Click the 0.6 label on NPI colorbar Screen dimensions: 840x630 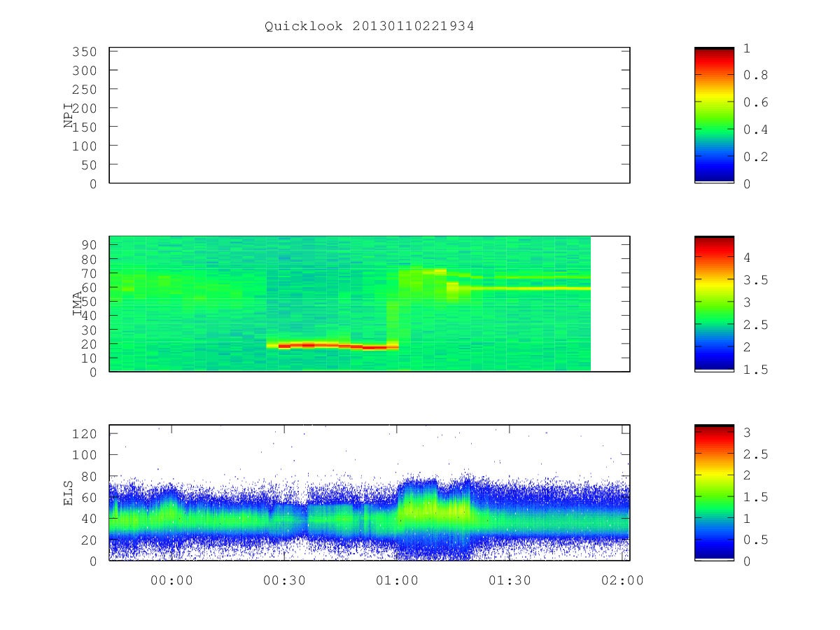pyautogui.click(x=755, y=102)
